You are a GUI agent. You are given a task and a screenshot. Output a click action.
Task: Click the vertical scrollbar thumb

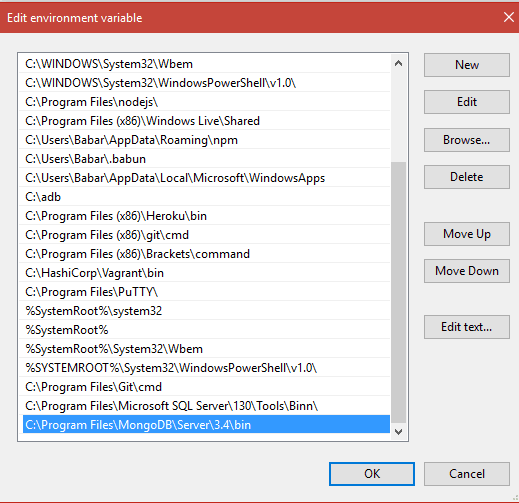pyautogui.click(x=398, y=292)
